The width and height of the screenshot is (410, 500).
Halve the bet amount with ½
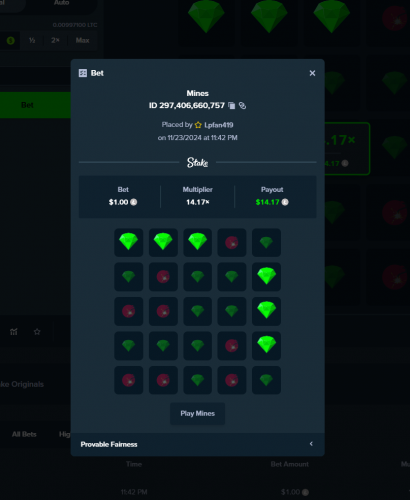pos(32,40)
